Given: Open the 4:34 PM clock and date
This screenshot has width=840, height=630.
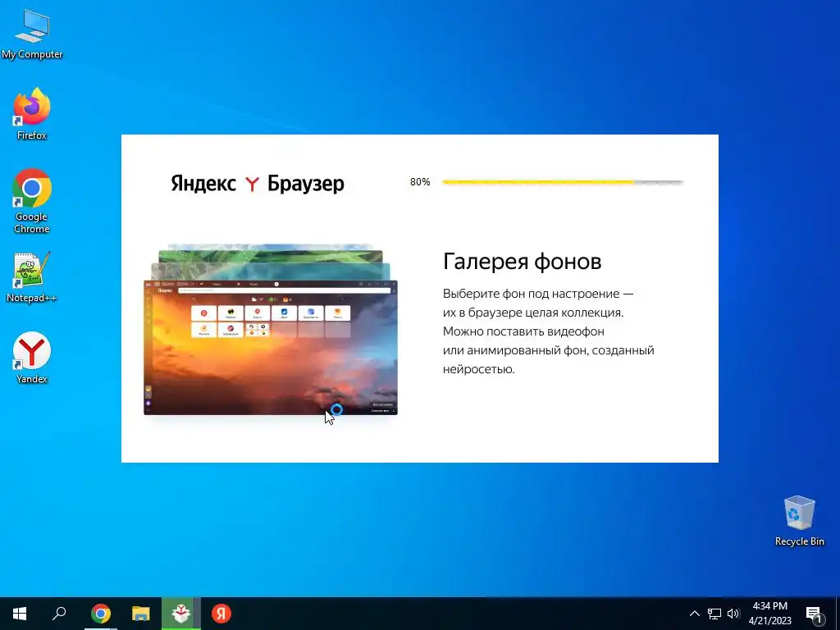Looking at the screenshot, I should pyautogui.click(x=769, y=614).
